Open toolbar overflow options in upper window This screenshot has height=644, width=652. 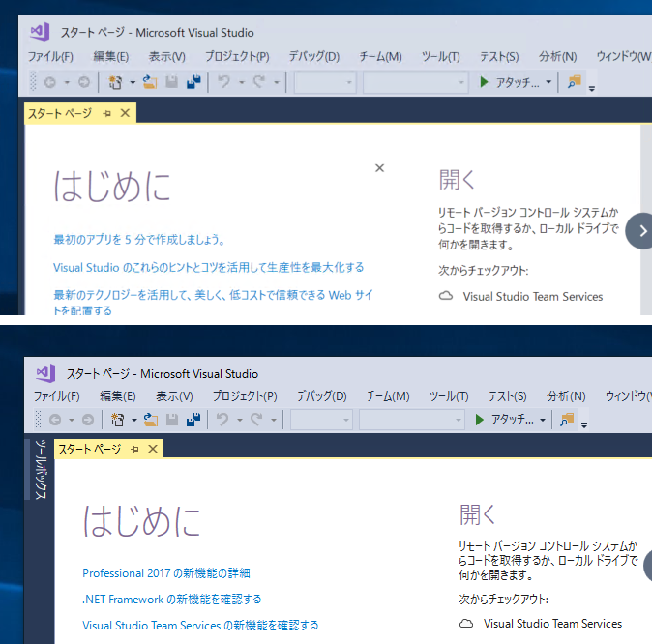(592, 88)
